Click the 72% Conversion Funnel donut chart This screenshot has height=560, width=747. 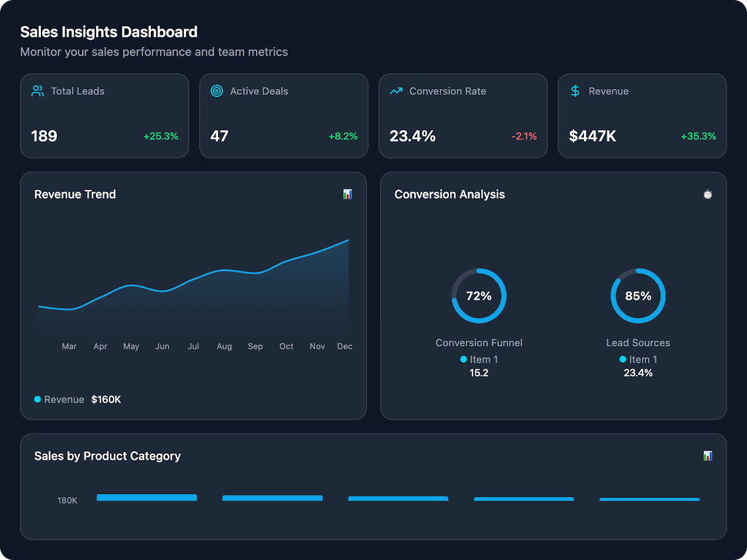(479, 296)
